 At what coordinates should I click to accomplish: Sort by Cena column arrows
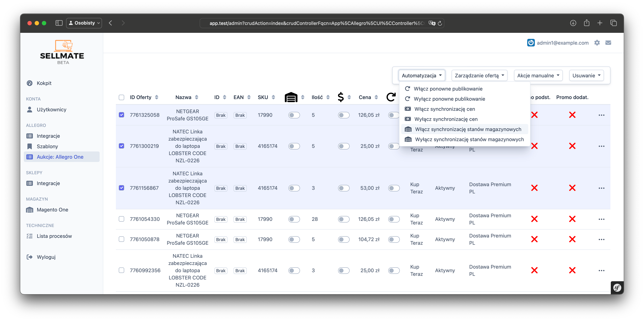tap(376, 97)
